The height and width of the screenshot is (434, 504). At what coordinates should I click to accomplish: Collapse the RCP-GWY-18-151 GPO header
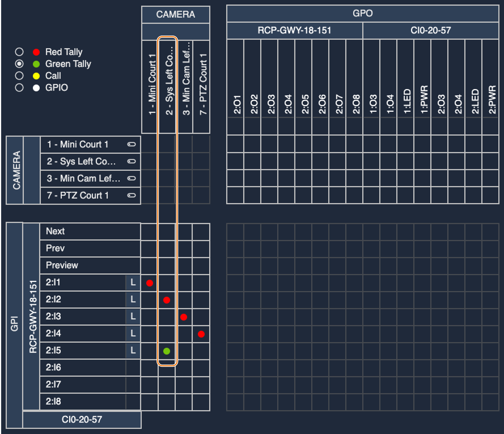(295, 30)
